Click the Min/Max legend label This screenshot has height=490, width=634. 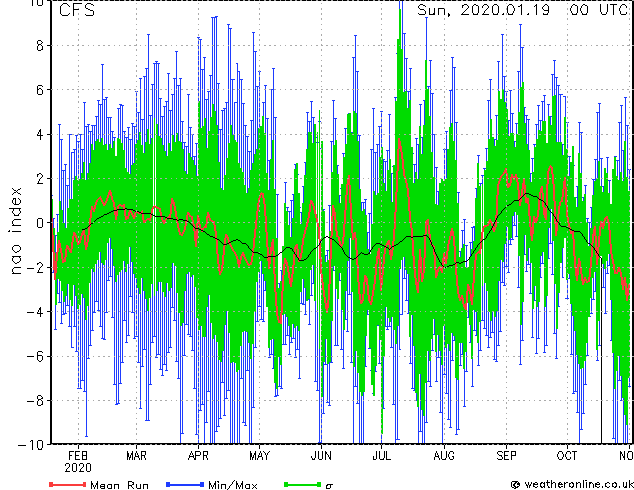232,485
